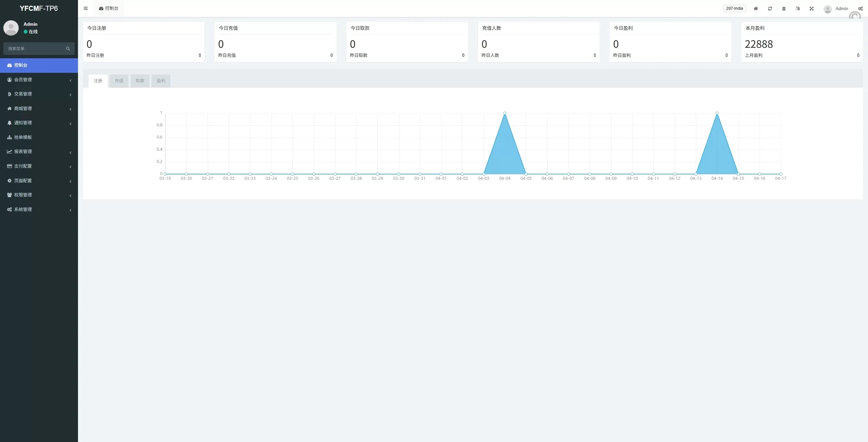This screenshot has width=868, height=442.
Task: Switch to the 充值 chart tab
Action: 119,81
